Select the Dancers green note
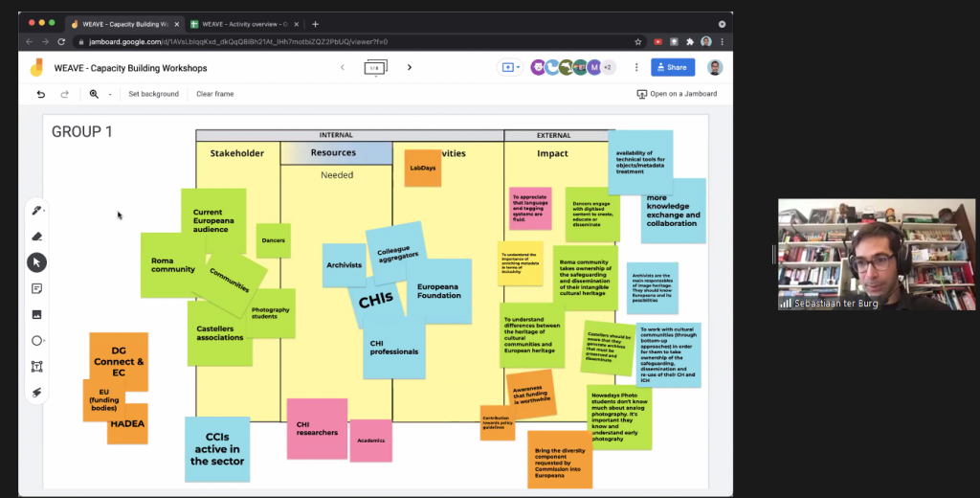 [273, 240]
